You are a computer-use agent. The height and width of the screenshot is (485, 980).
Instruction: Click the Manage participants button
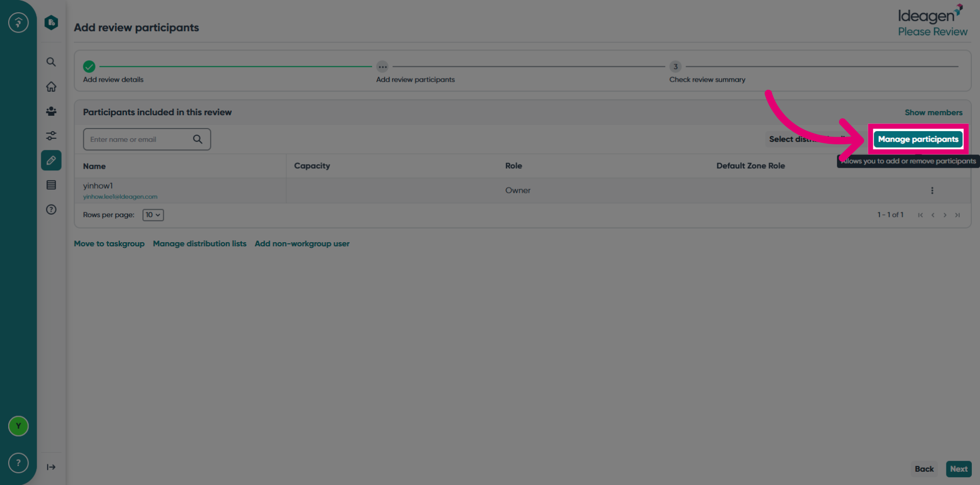918,139
